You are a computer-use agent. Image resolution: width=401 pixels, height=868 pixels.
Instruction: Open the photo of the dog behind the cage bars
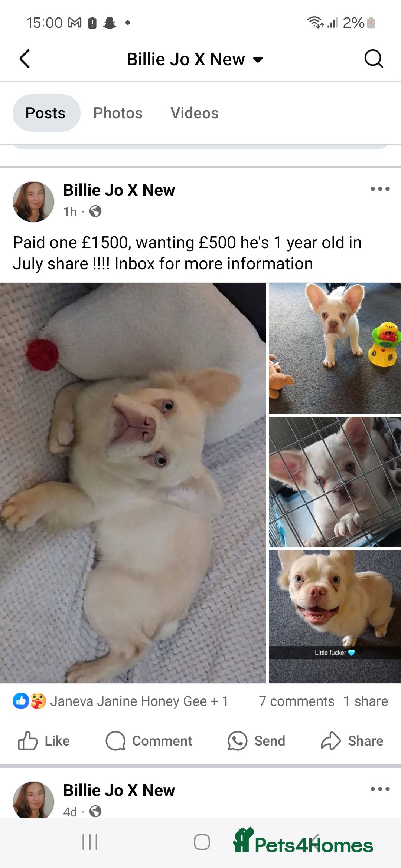coord(335,481)
